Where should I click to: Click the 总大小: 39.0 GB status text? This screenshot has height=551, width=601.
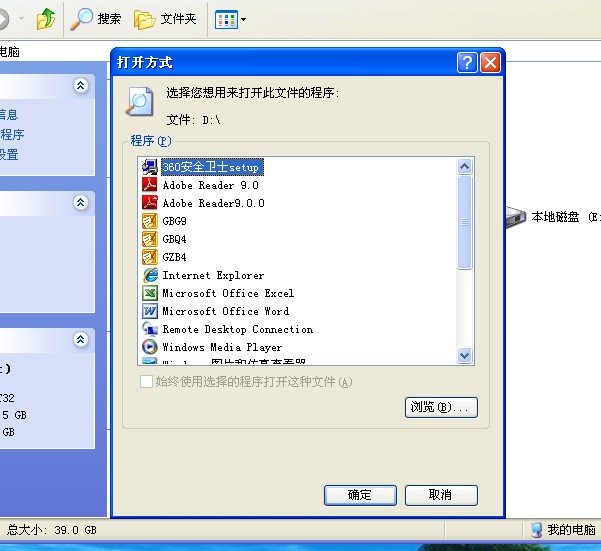coord(52,530)
